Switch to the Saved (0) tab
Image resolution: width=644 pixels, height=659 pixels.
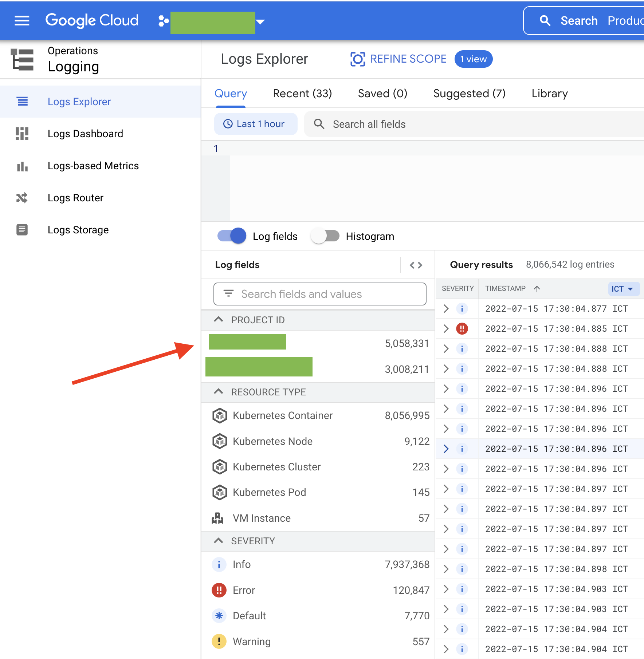click(382, 94)
